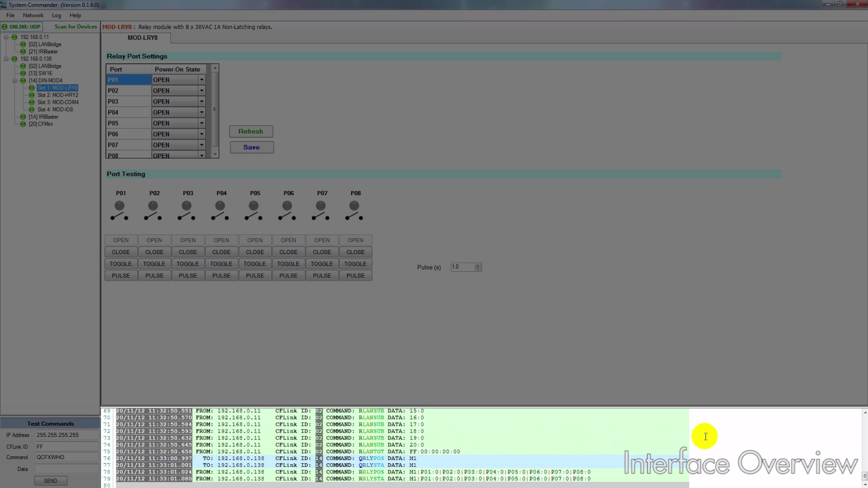Click the P08 relay switch indicator icon
868x488 pixels.
pos(354,211)
